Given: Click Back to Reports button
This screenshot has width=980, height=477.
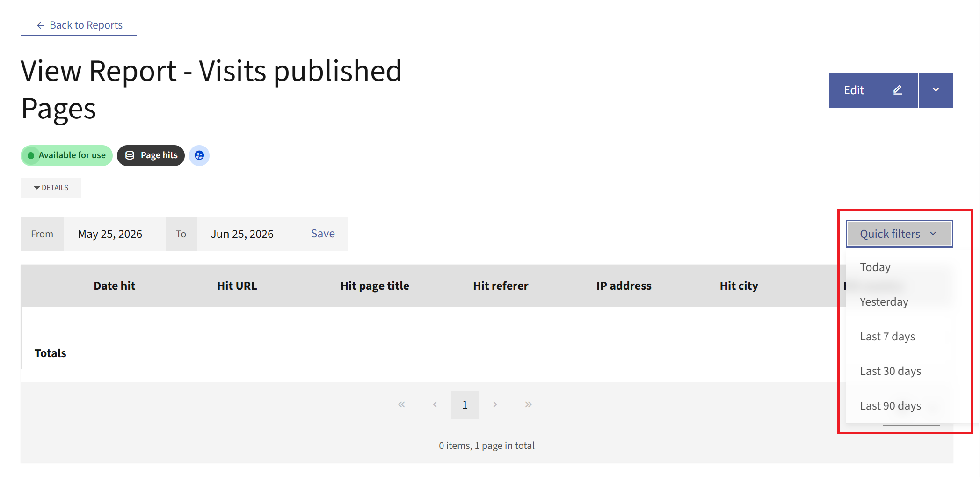Looking at the screenshot, I should (79, 25).
